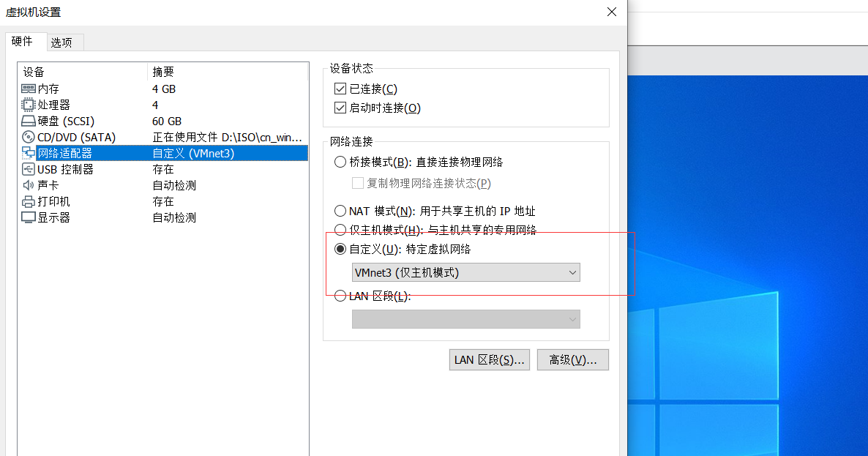Open the LAN segment dropdown list
Screen dimensions: 868x456
pos(466,319)
